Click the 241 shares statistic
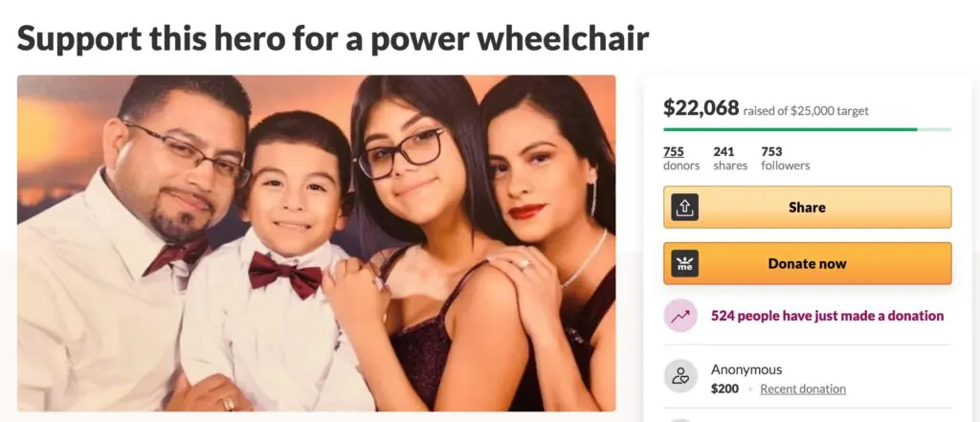 pos(730,158)
